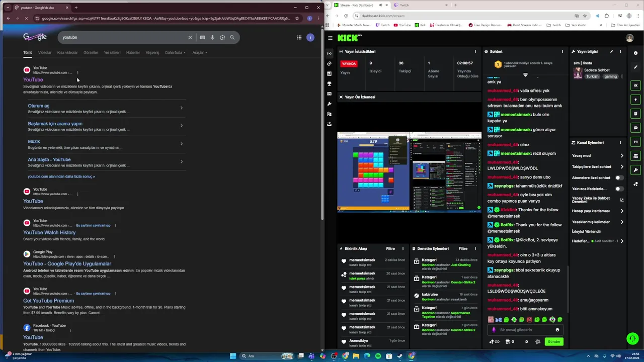This screenshot has height=362, width=644.
Task: Switch to the Görseller search tab
Action: click(91, 52)
